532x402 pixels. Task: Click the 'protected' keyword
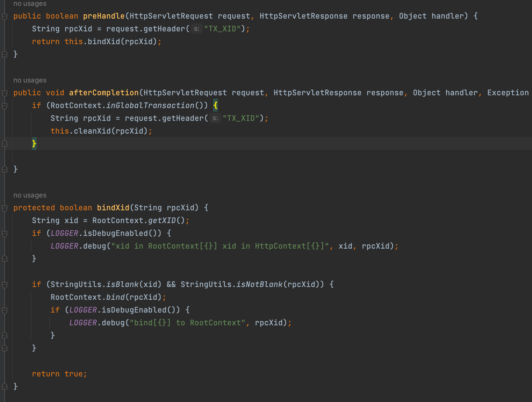point(34,208)
